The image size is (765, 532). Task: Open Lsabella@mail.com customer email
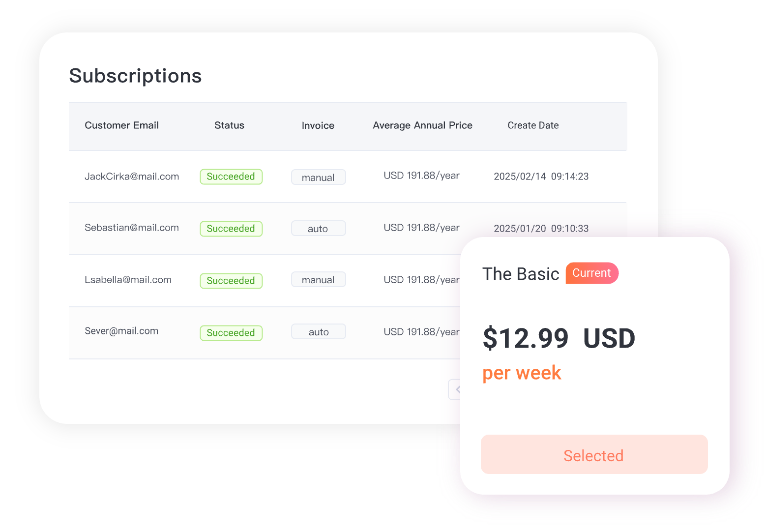click(x=128, y=280)
